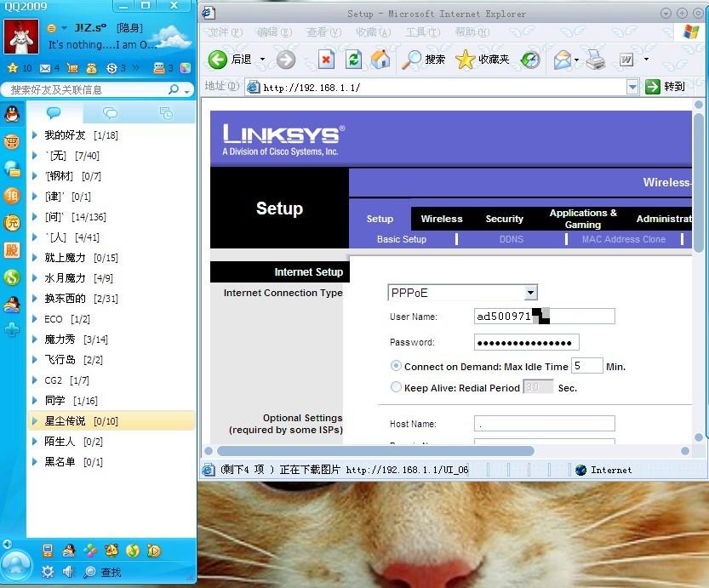Open QQ online status dropdown arrow
This screenshot has height=588, width=709.
[64, 28]
